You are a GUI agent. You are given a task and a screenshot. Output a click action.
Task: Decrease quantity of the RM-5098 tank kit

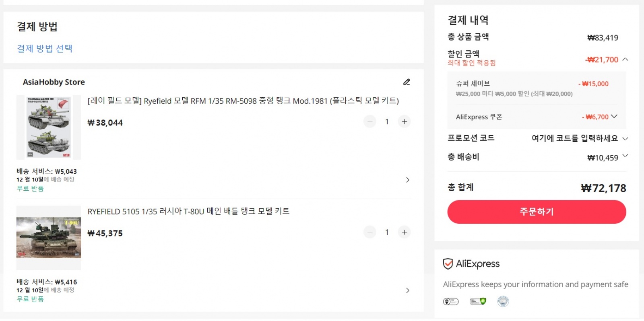pyautogui.click(x=369, y=121)
